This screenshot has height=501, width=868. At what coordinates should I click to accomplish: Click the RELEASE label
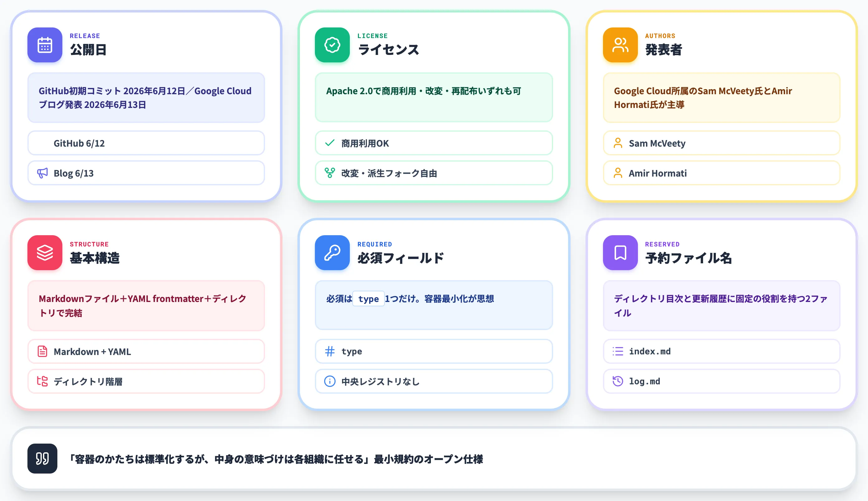coord(85,36)
